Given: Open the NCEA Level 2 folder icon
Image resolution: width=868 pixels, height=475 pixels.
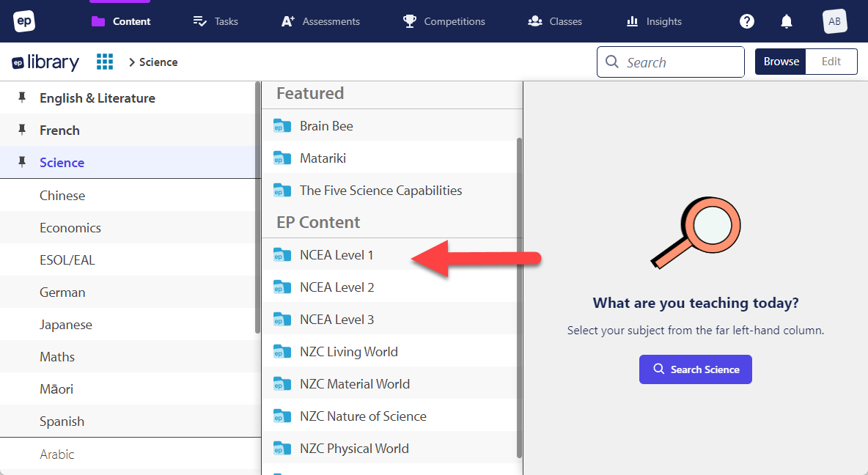Looking at the screenshot, I should [x=282, y=287].
